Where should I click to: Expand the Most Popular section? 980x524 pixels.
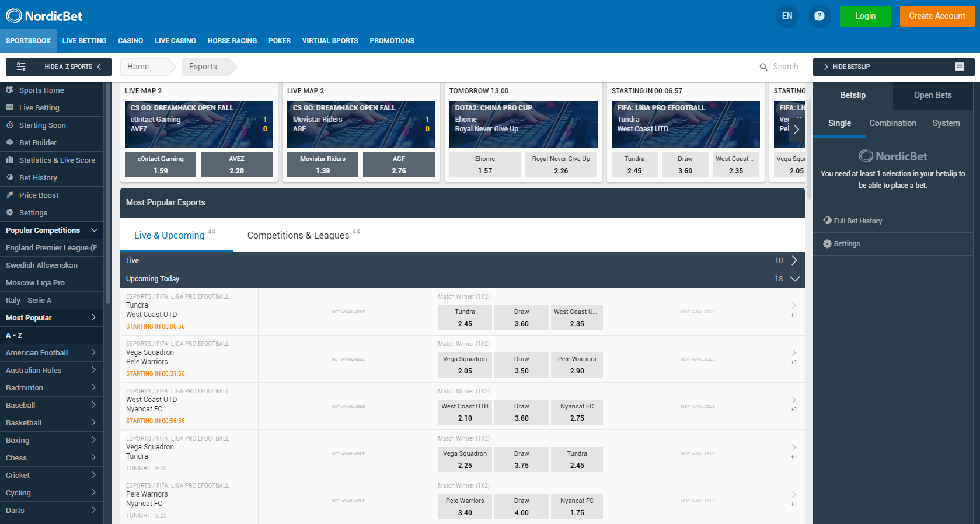(93, 317)
